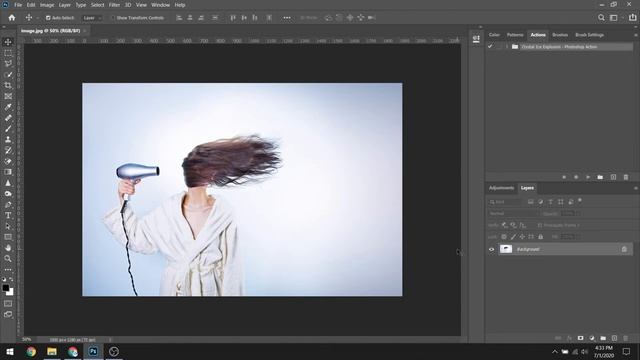Create a new action set folder
Screen dimensions: 640x360
coord(600,177)
